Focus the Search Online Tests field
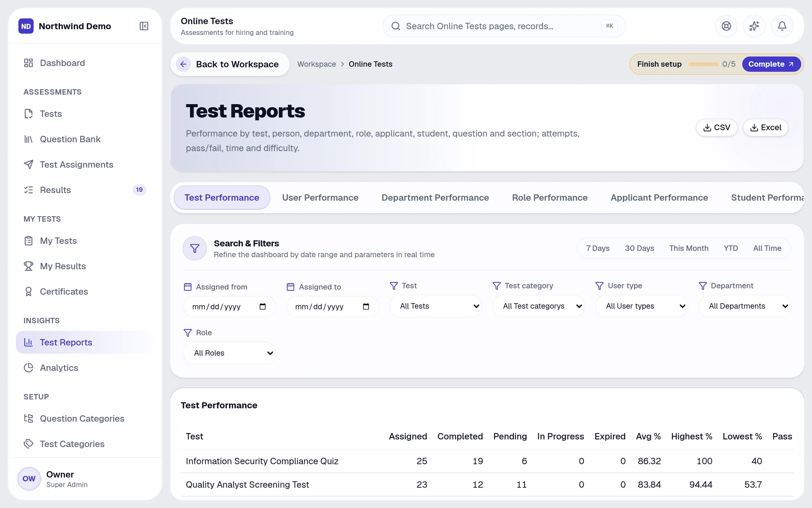Screen dimensions: 812x508 point(504,26)
